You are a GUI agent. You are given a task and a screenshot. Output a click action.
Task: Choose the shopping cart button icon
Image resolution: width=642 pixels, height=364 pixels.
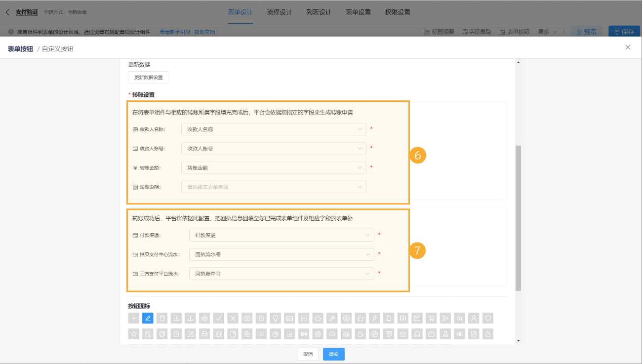point(431,318)
